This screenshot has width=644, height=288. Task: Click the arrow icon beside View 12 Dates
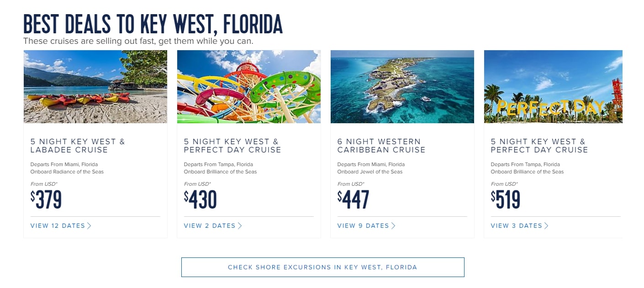pos(89,225)
